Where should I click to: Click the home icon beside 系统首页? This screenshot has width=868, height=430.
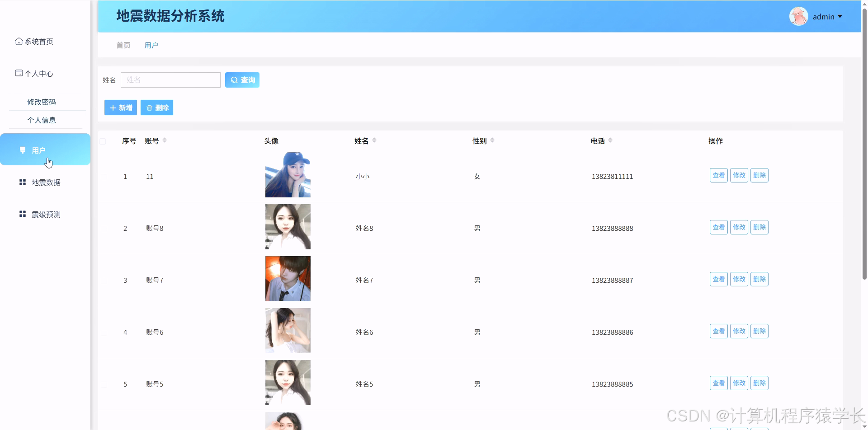click(19, 41)
